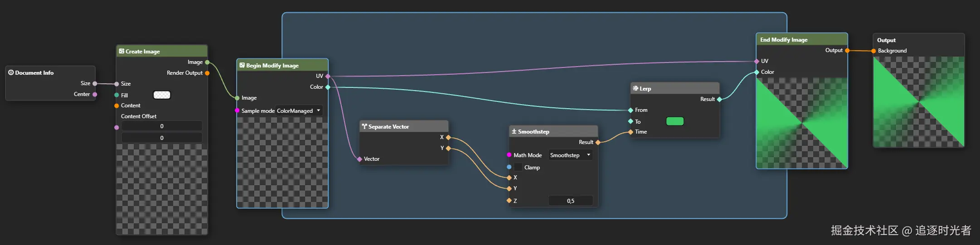Click the Image input socket on Begin Modify Image
Screen dimensions: 980x245
(x=237, y=98)
